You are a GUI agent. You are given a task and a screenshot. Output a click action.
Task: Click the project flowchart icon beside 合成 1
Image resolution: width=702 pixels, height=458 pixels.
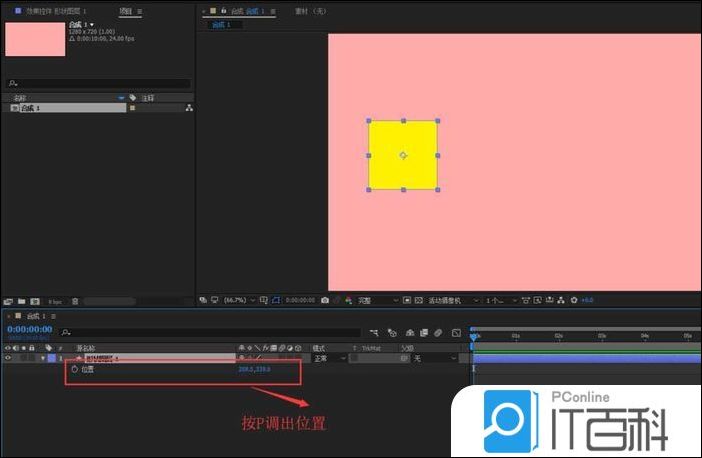188,107
